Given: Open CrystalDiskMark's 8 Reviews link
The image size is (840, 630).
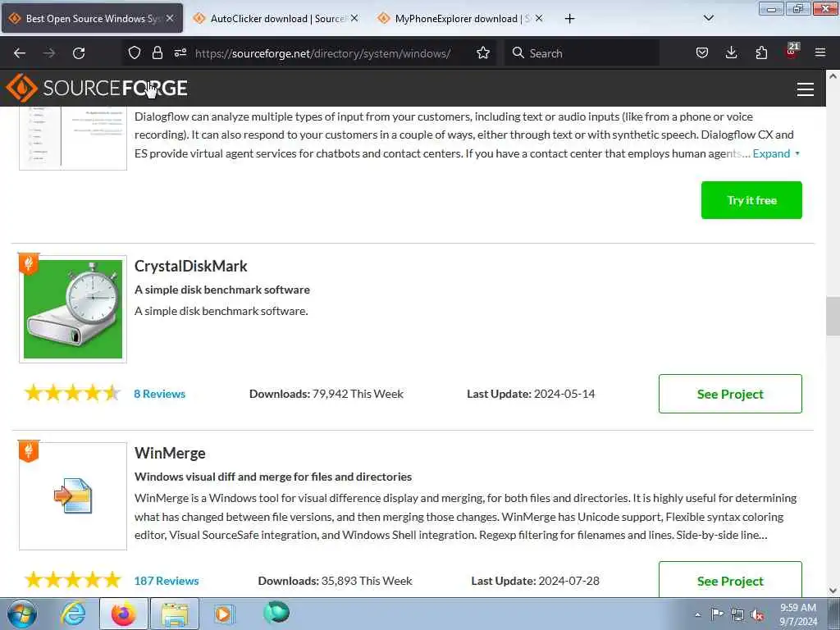Looking at the screenshot, I should tap(160, 394).
